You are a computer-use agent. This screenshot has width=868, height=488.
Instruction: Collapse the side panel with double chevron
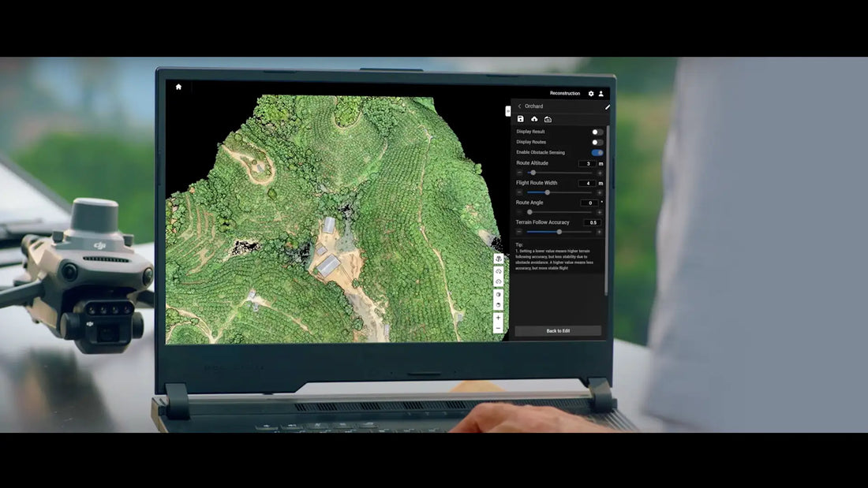(508, 111)
